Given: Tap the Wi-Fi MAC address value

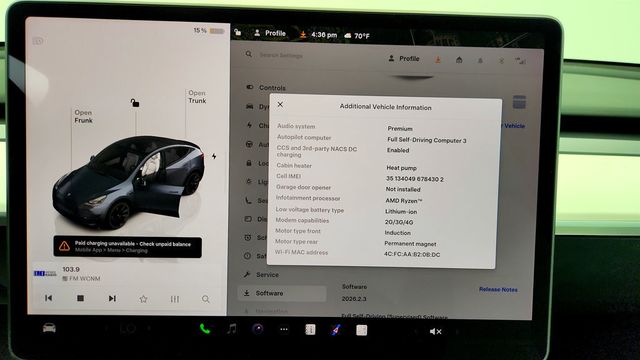Looking at the screenshot, I should point(412,254).
